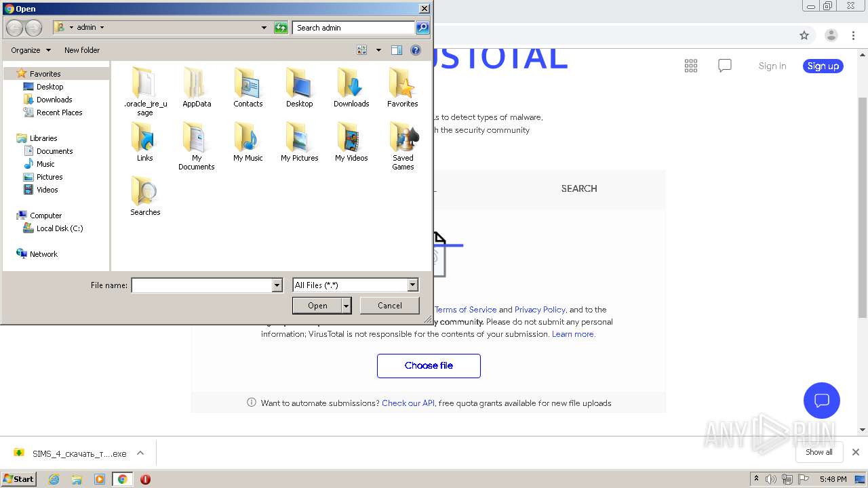This screenshot has width=868, height=488.
Task: Open the Start menu
Action: [18, 479]
